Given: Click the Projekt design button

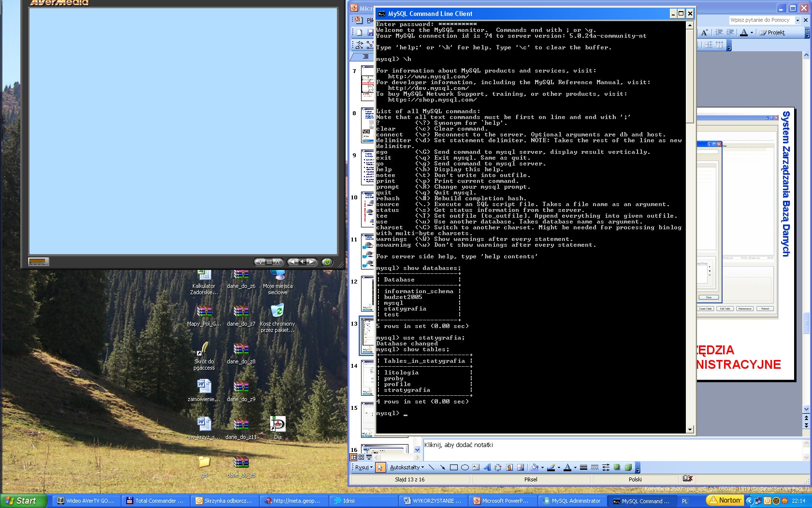Looking at the screenshot, I should 772,32.
